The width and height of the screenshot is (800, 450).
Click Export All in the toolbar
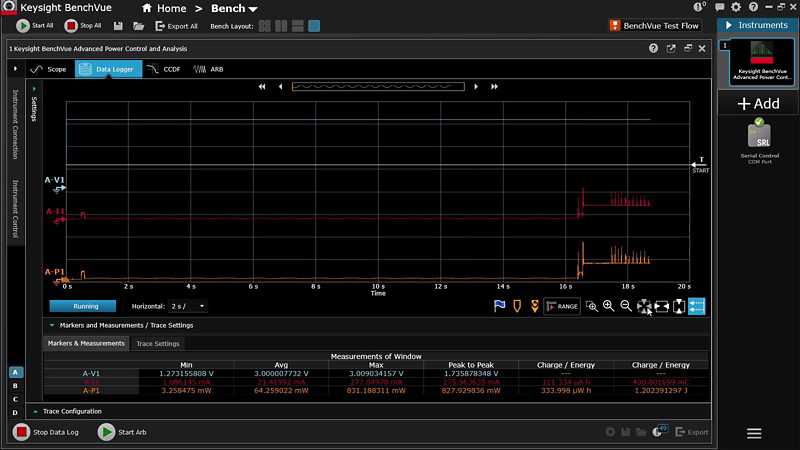coord(176,26)
